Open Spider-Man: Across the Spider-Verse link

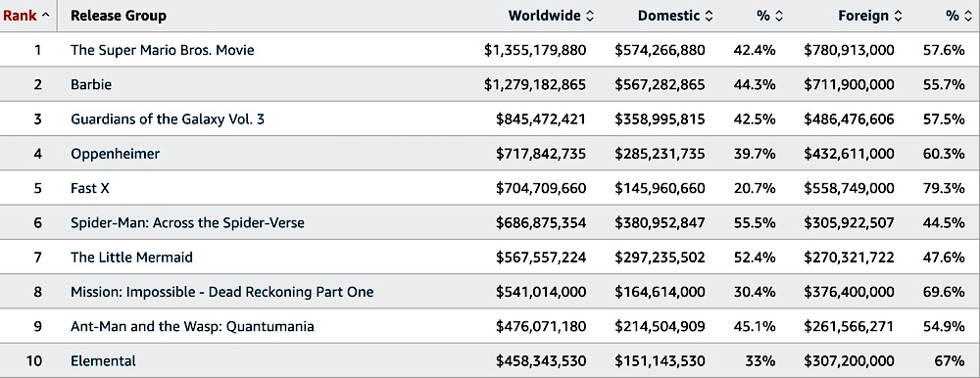click(x=187, y=222)
